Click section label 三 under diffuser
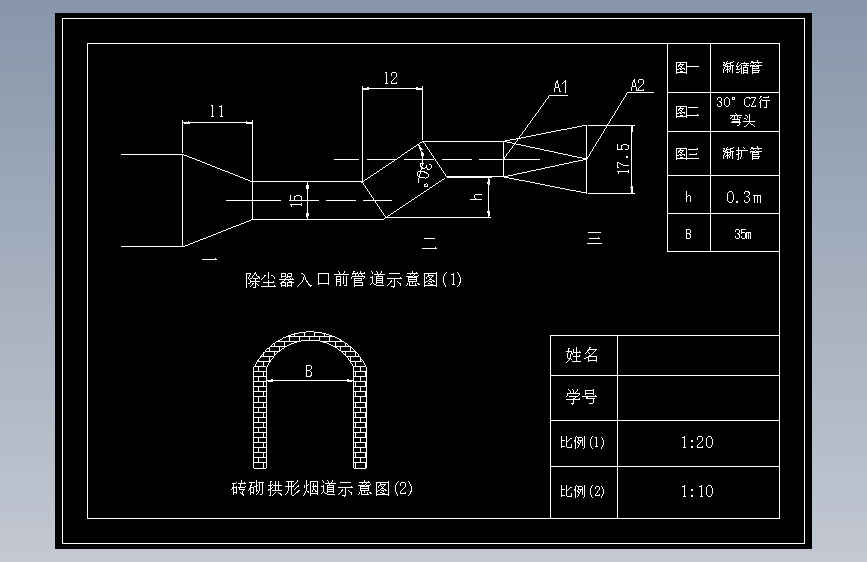 point(594,238)
